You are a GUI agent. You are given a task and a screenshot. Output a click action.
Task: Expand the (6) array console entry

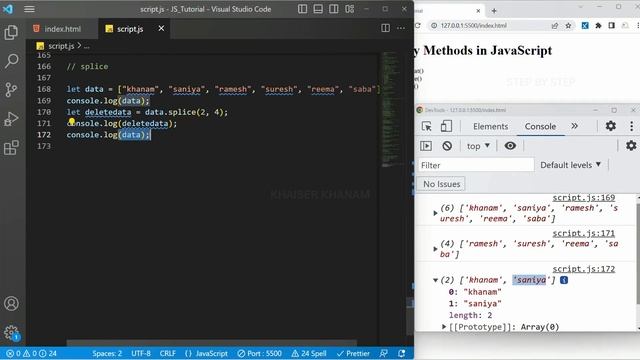coord(435,213)
